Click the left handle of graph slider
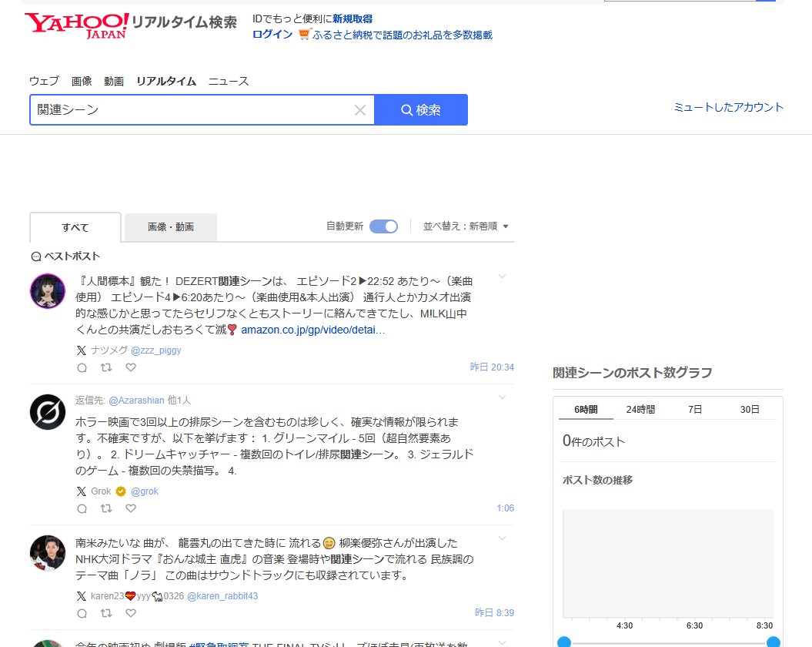This screenshot has width=812, height=647. coord(564,642)
